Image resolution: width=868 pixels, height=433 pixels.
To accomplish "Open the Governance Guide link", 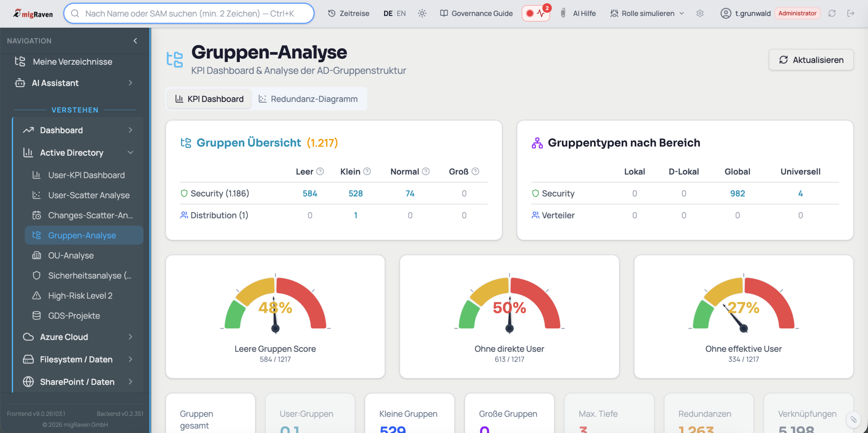I will tap(476, 13).
